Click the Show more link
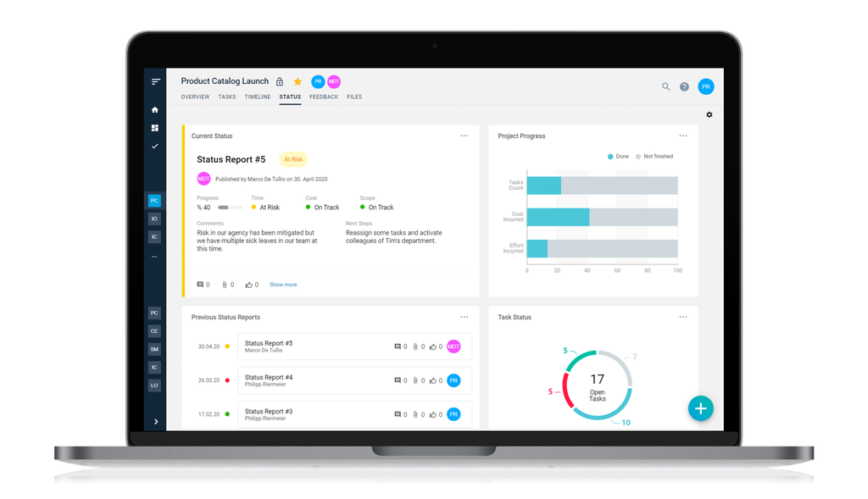Screen dimensions: 868x499 click(x=283, y=285)
